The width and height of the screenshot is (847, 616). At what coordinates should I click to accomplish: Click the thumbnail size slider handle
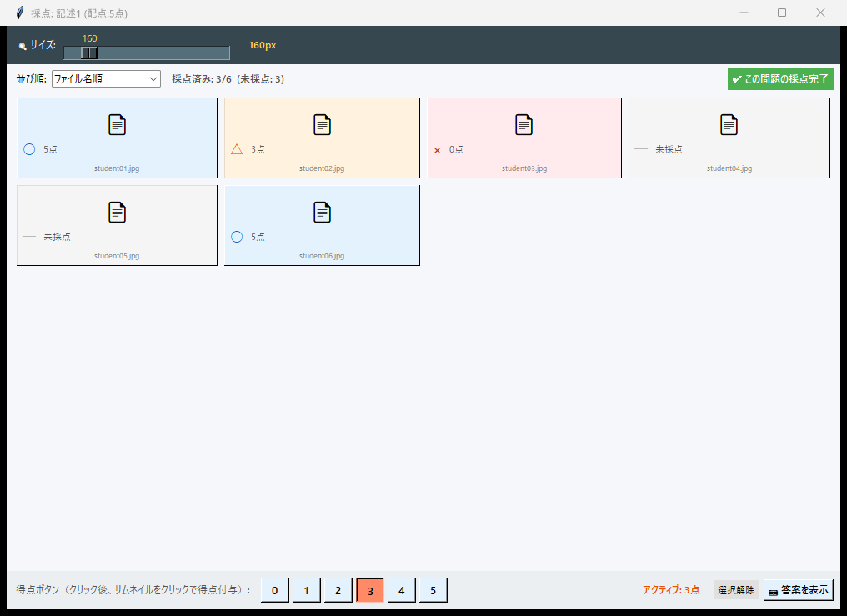pyautogui.click(x=89, y=53)
